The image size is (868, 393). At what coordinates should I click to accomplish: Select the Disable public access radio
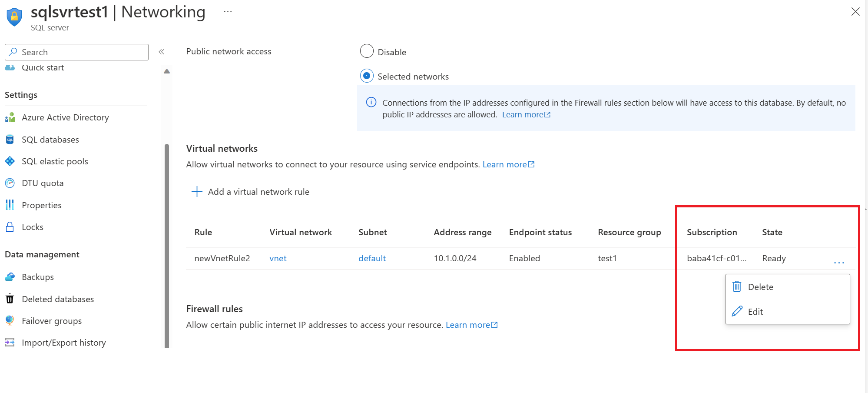click(x=367, y=51)
